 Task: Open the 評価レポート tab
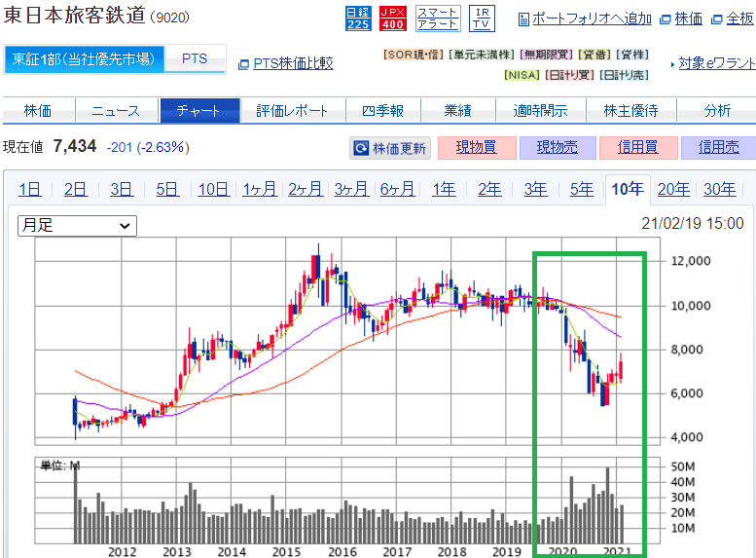click(x=293, y=111)
